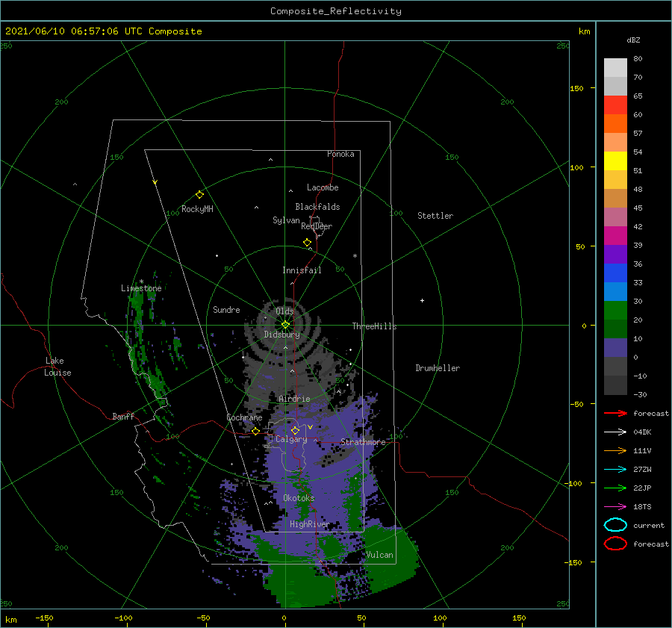
Task: Click the ThreeHills label
Action: click(374, 326)
